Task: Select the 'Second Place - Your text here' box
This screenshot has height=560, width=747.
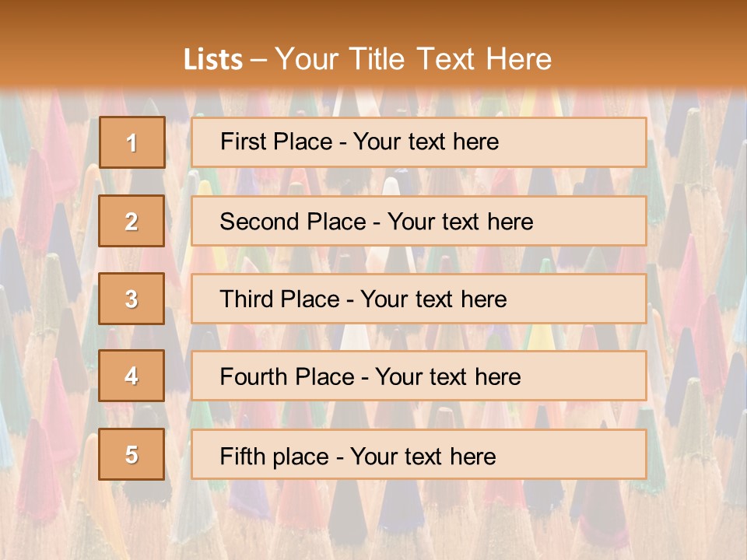Action: 419,221
